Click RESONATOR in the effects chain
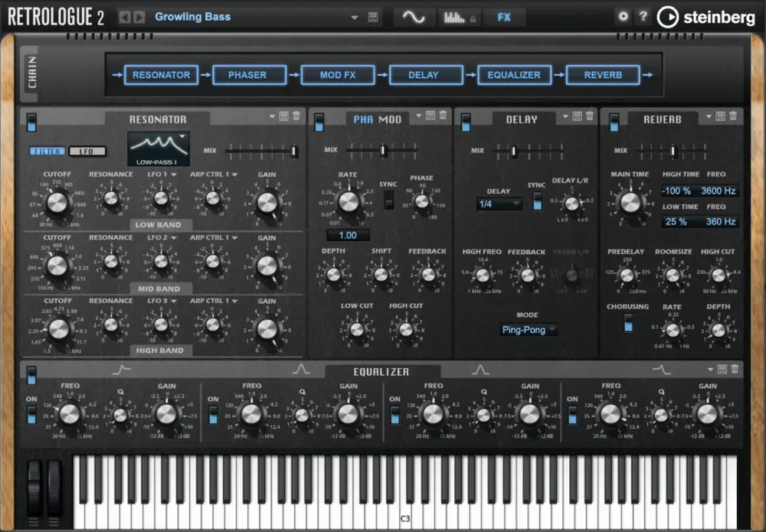The width and height of the screenshot is (766, 532). [x=162, y=75]
